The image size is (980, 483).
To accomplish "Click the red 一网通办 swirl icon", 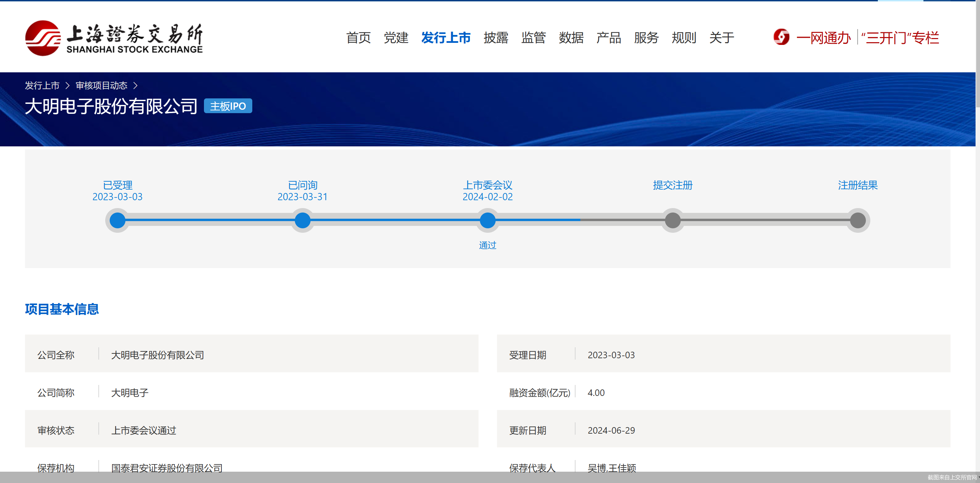I will click(781, 37).
